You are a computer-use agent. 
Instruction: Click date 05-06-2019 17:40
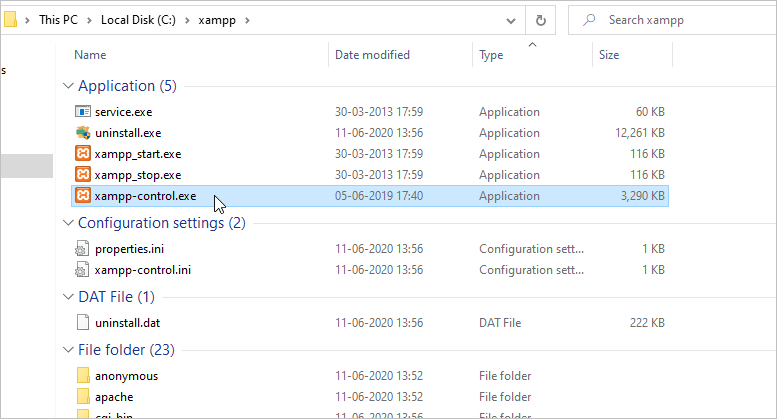(379, 196)
